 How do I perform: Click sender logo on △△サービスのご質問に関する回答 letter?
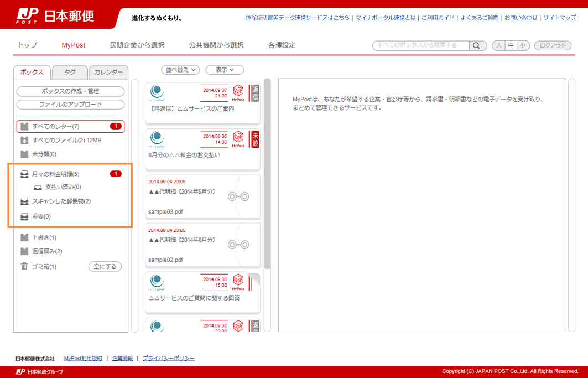[157, 283]
